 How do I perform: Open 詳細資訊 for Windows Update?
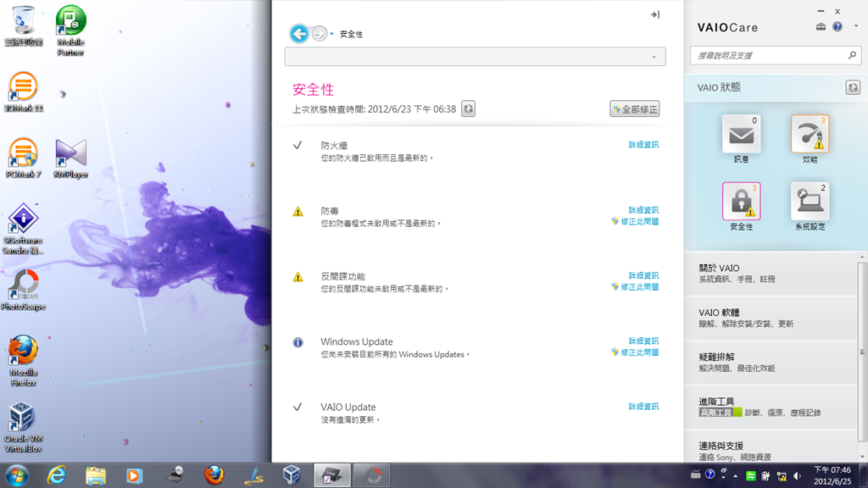pyautogui.click(x=643, y=341)
